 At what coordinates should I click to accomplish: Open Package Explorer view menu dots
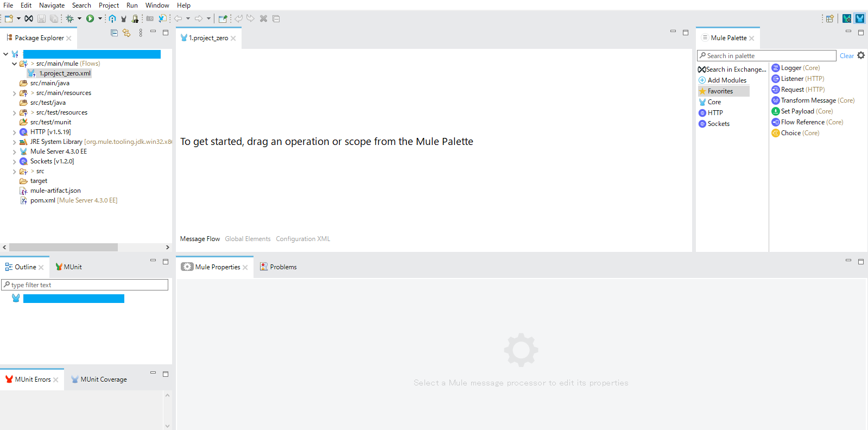point(141,33)
